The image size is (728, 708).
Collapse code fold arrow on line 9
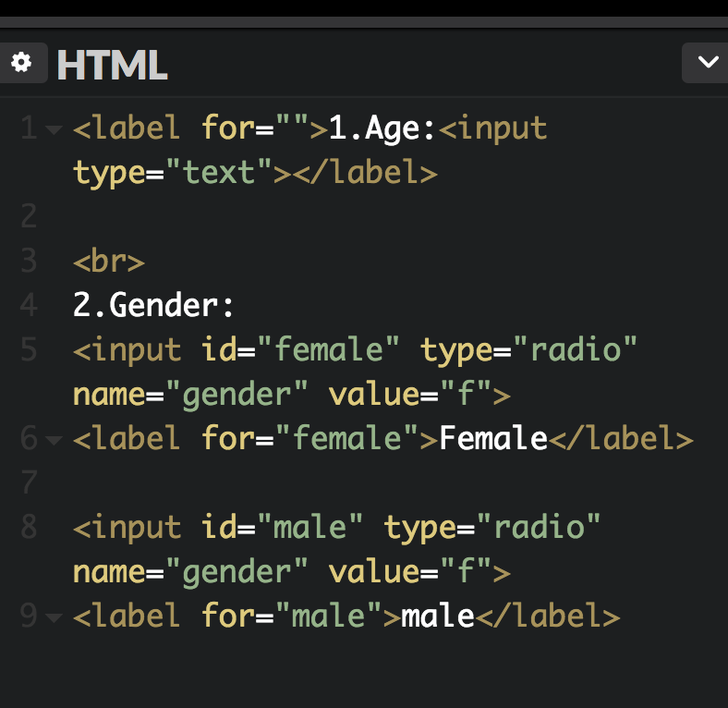(x=55, y=616)
